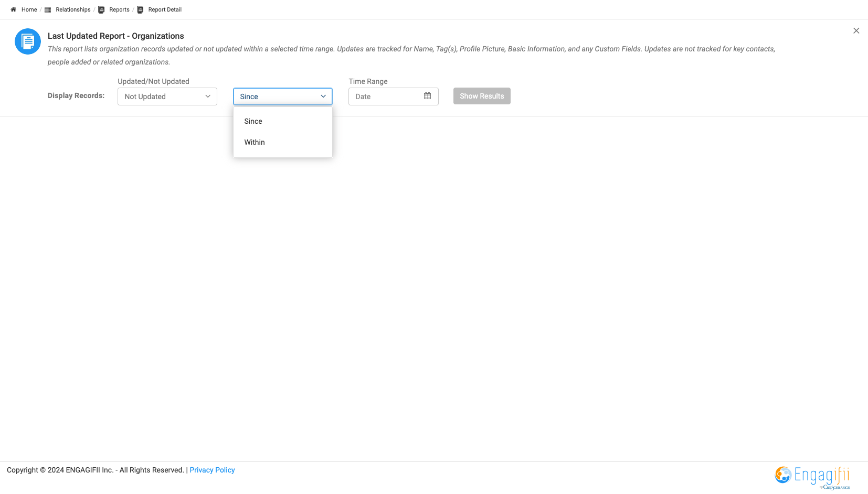Click the blue report document icon
The width and height of the screenshot is (868, 494).
[28, 41]
